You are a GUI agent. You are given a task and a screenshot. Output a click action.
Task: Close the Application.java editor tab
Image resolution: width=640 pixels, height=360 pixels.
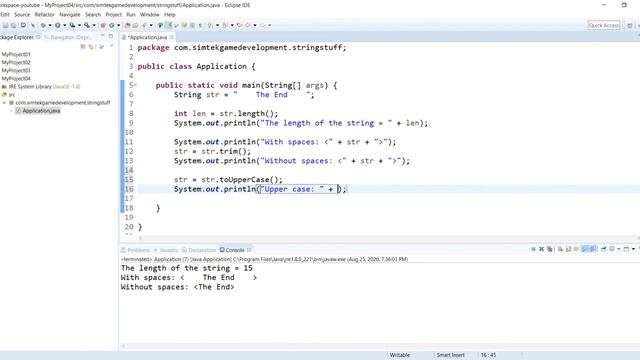172,37
